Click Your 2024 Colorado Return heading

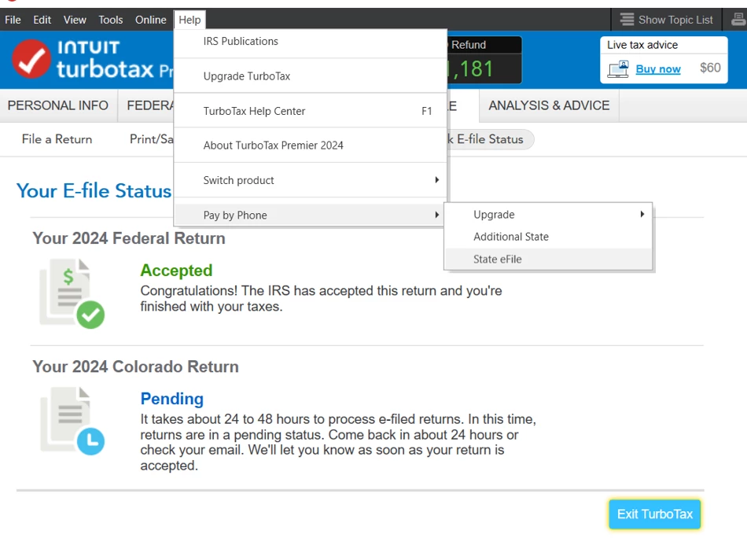coord(136,367)
